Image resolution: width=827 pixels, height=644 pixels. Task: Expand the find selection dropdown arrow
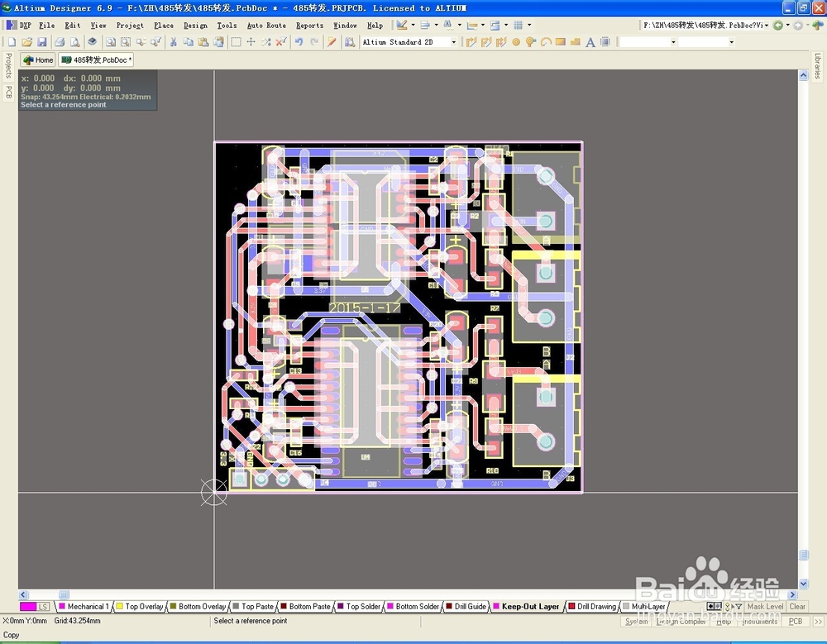click(x=459, y=25)
